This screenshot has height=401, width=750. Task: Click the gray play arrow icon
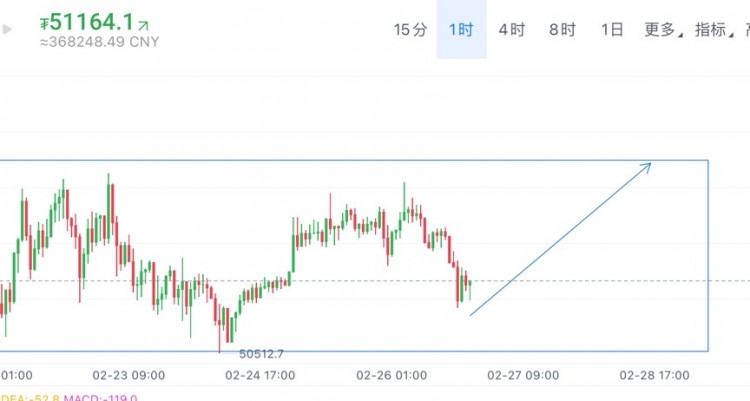[x=6, y=30]
